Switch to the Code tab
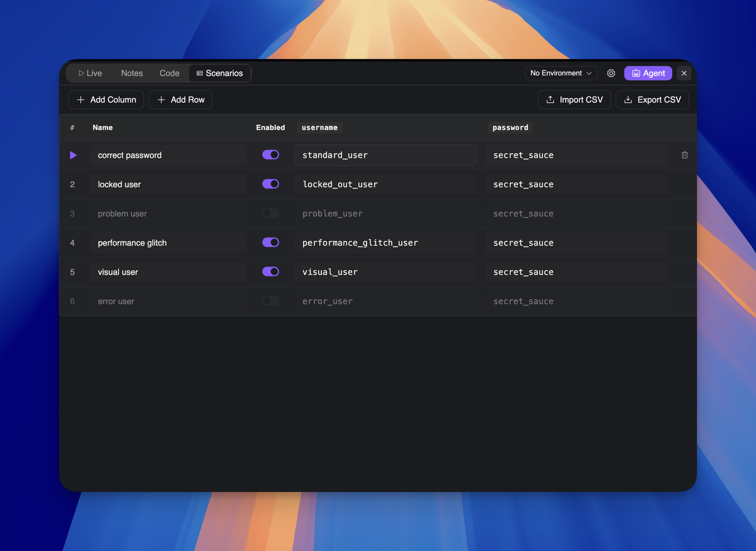The image size is (756, 551). 169,73
